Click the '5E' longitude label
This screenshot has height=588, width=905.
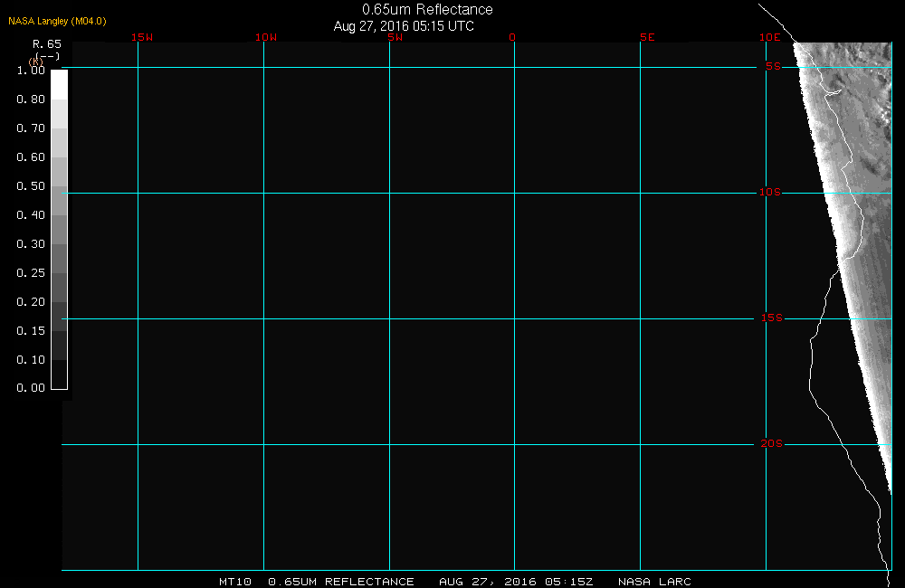tap(648, 37)
